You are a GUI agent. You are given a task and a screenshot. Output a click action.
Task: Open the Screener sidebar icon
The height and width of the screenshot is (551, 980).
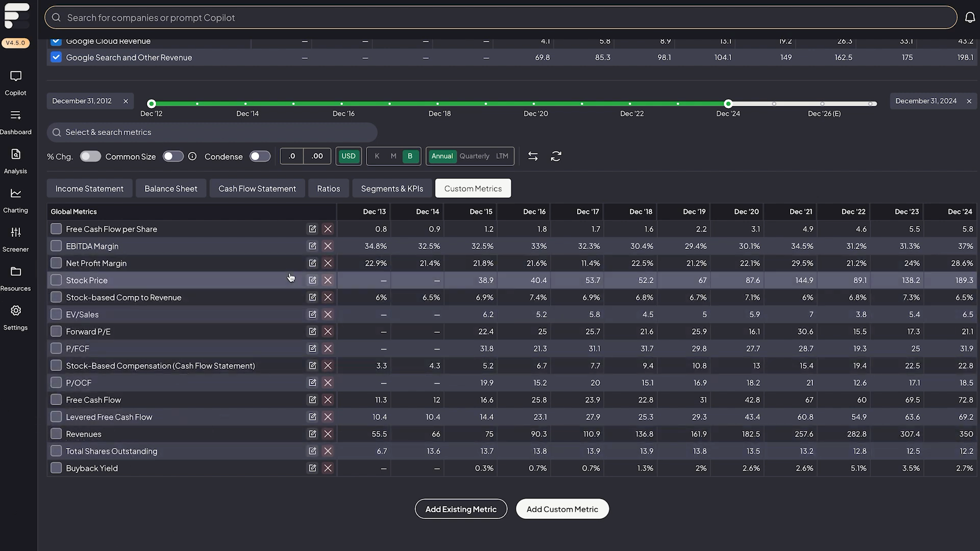[x=16, y=233]
